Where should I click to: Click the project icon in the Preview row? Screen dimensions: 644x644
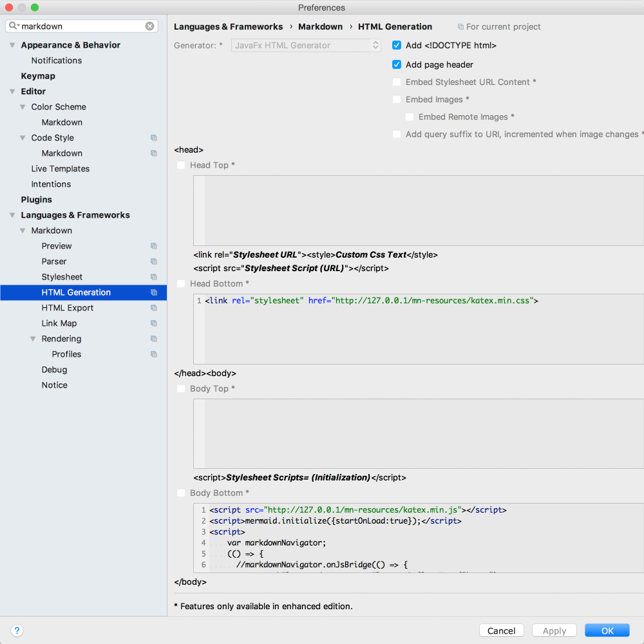point(154,246)
